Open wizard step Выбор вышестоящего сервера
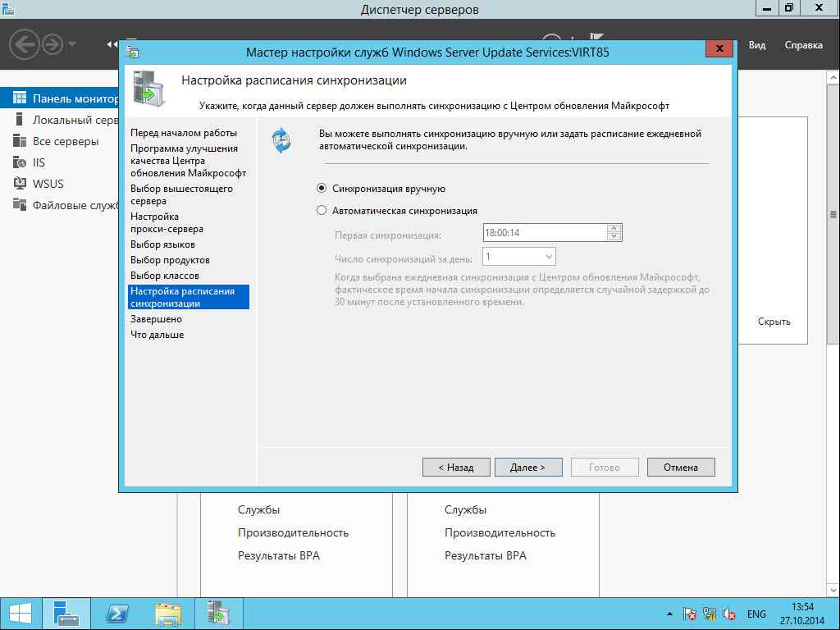The width and height of the screenshot is (840, 630). (181, 194)
